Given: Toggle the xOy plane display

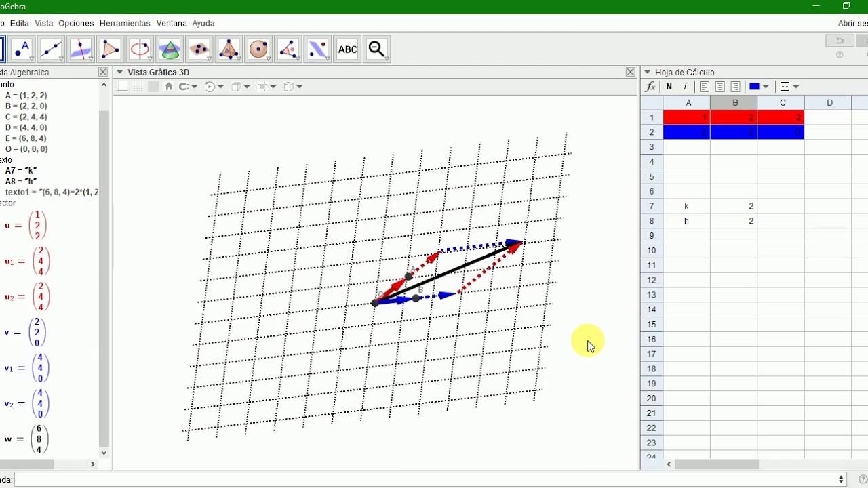Looking at the screenshot, I should (x=153, y=87).
